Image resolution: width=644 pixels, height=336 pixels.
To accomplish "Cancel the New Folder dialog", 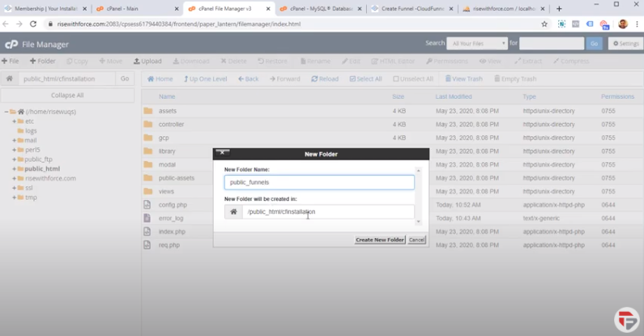I will tap(416, 240).
